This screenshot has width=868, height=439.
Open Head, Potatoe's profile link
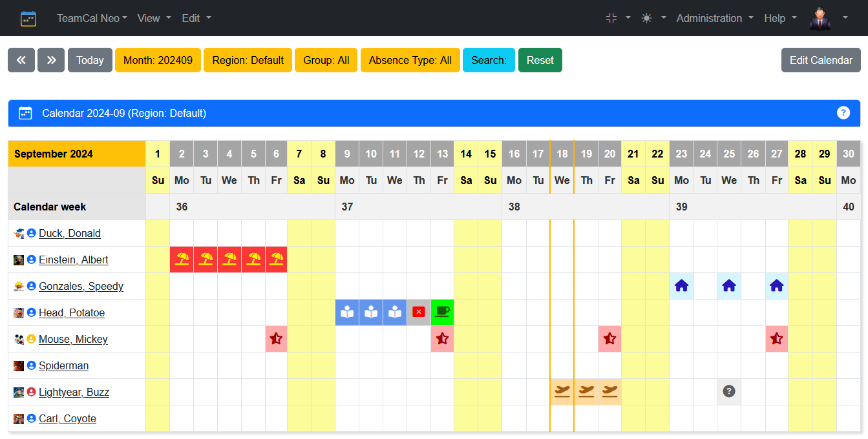click(72, 312)
